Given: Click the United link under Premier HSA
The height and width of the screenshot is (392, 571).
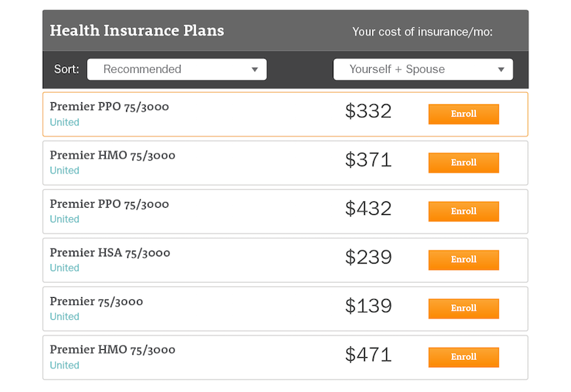Looking at the screenshot, I should (x=64, y=268).
